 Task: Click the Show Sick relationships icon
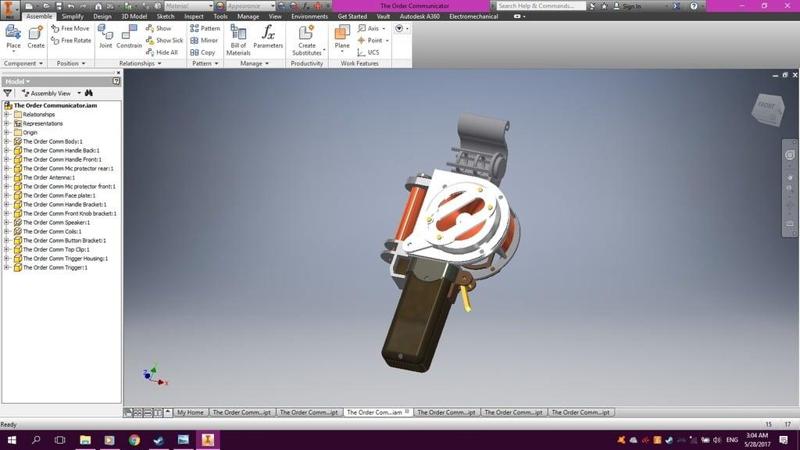coord(150,40)
